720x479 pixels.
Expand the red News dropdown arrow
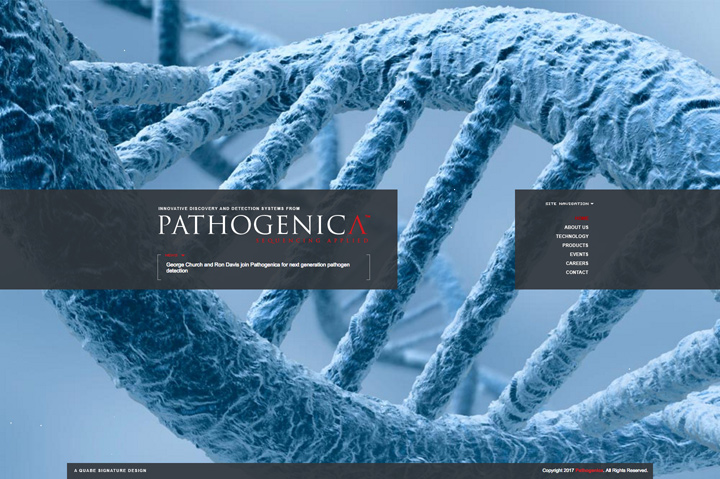pyautogui.click(x=183, y=255)
